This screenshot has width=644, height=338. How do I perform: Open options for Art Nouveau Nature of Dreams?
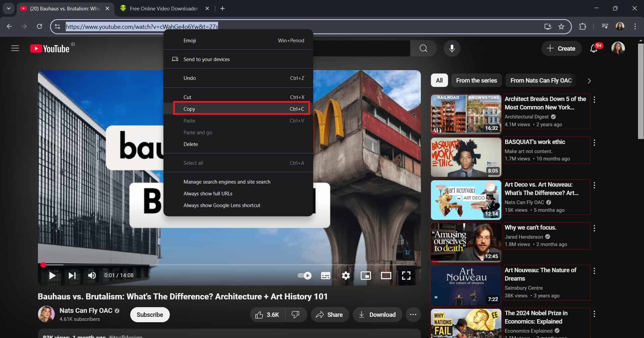(594, 271)
